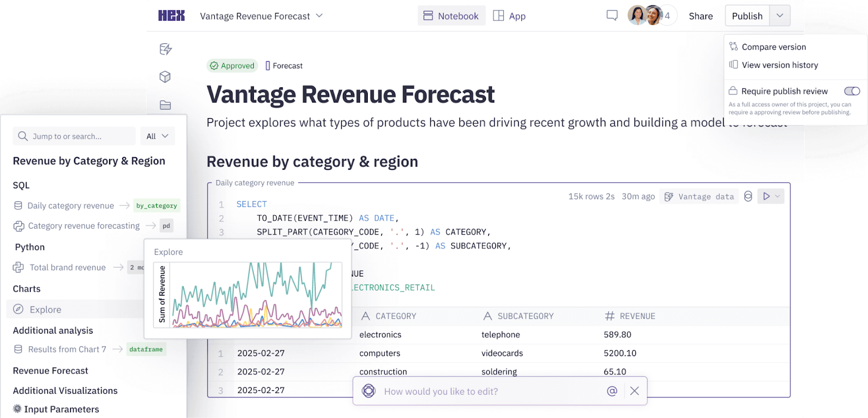Open Category revenue forecasting in outline

pyautogui.click(x=84, y=226)
